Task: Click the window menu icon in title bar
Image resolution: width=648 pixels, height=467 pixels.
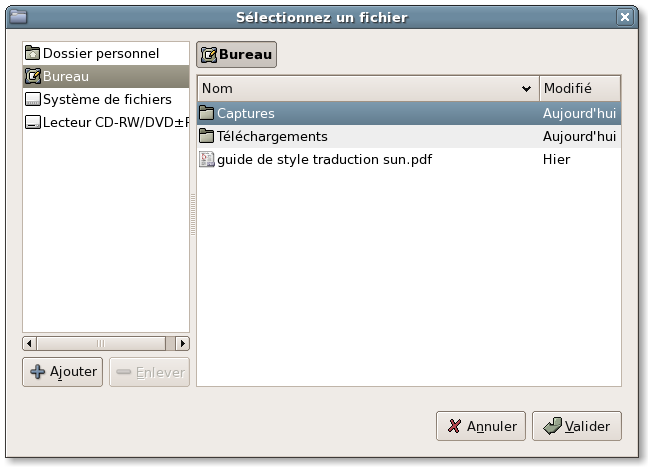Action: 17,17
